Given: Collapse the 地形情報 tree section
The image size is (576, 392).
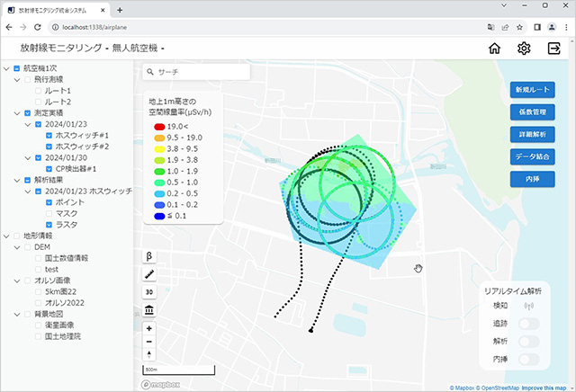Looking at the screenshot, I should 6,236.
